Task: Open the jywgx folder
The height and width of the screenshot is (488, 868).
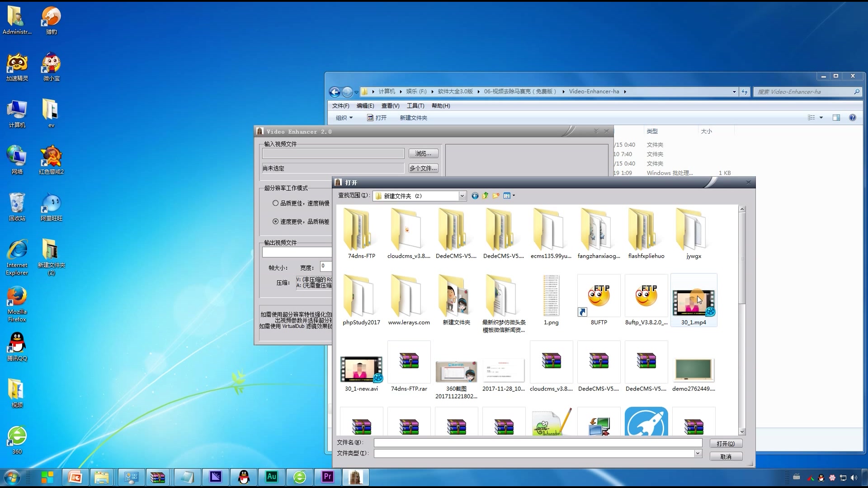Action: pos(693,234)
